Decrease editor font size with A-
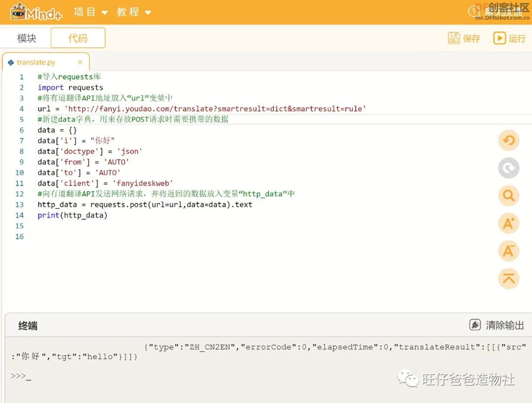This screenshot has height=403, width=532. point(508,251)
